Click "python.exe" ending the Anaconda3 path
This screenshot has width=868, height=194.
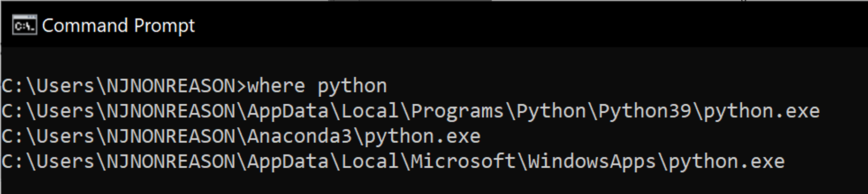pos(422,136)
